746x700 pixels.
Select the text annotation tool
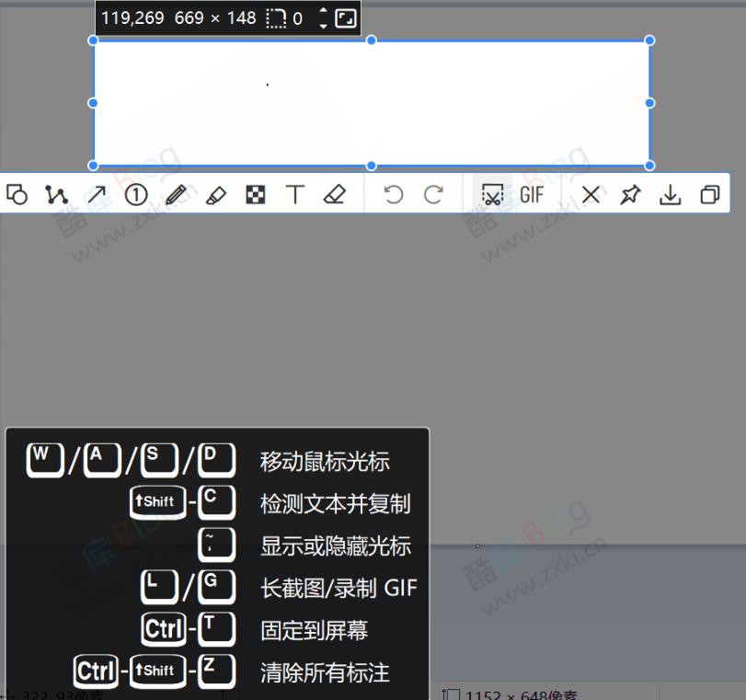coord(294,194)
